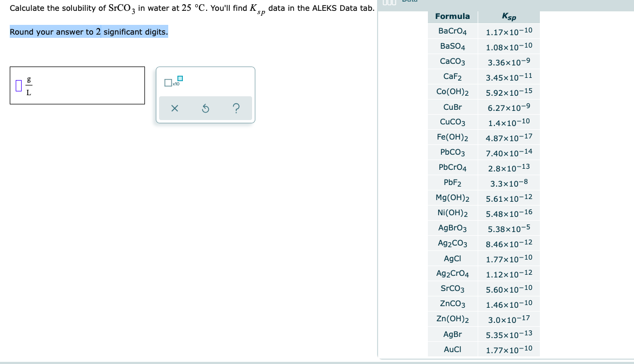
Task: Click the Ksp value 1.4×10−10
Action: [509, 122]
